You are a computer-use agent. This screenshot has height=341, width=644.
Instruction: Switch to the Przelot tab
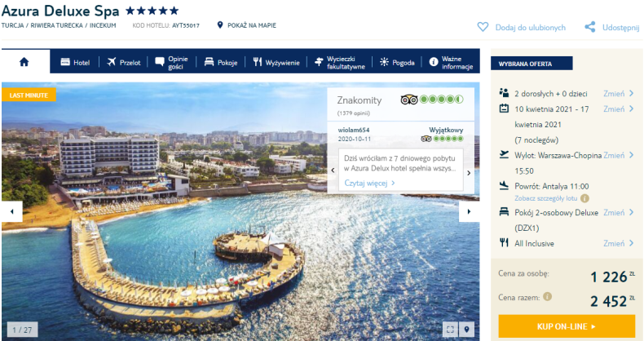[124, 63]
